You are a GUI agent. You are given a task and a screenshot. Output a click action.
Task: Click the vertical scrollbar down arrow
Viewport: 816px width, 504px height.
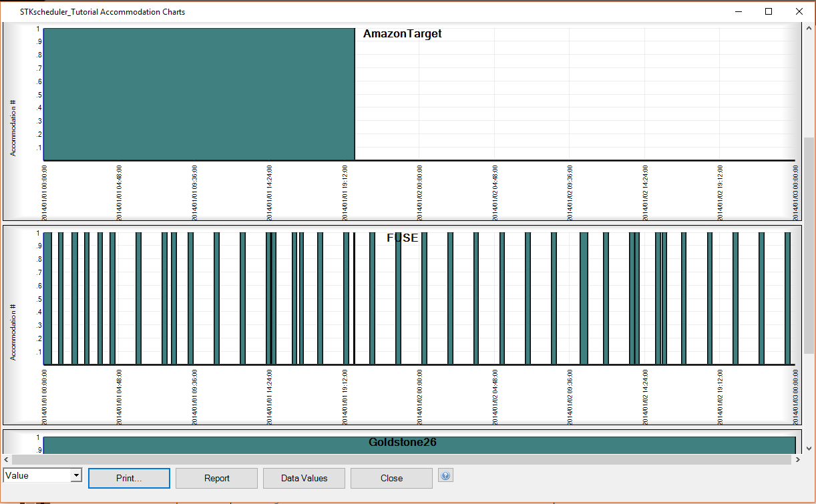pyautogui.click(x=809, y=449)
